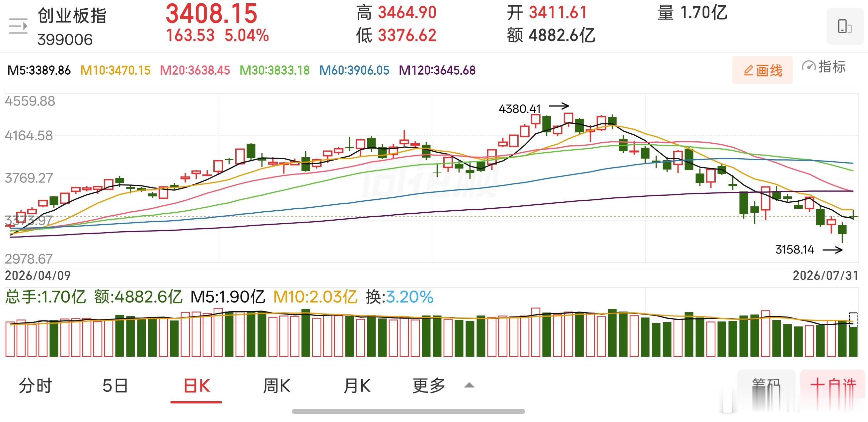Screen dimensions: 868x422
Task: Click the start date 2026/04/09
Action: click(38, 275)
